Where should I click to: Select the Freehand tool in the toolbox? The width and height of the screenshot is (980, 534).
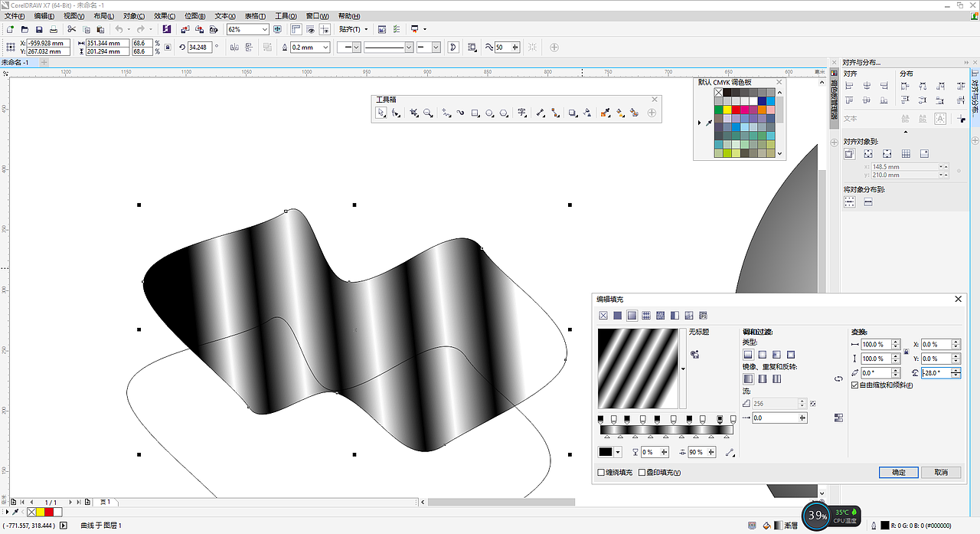(x=446, y=113)
